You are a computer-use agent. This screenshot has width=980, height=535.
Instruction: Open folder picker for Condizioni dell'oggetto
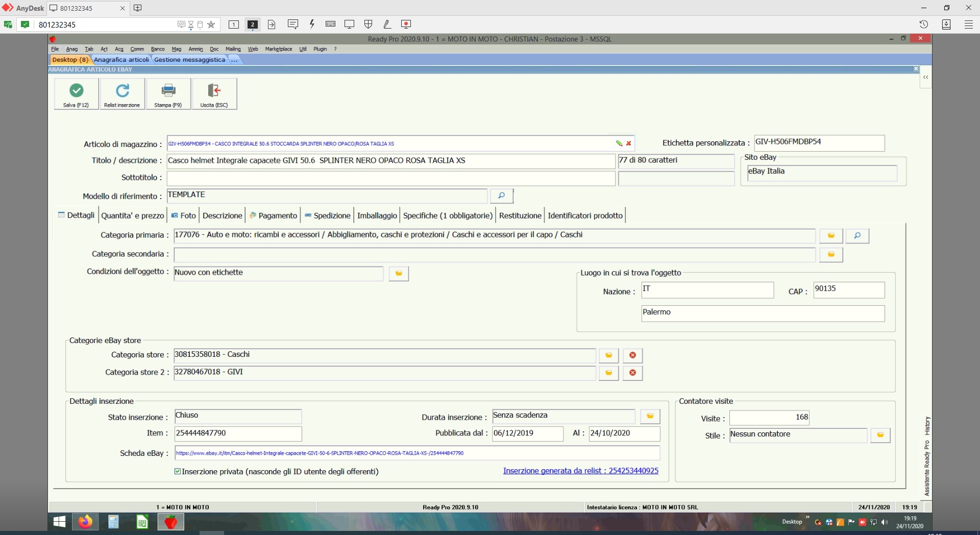pos(399,273)
